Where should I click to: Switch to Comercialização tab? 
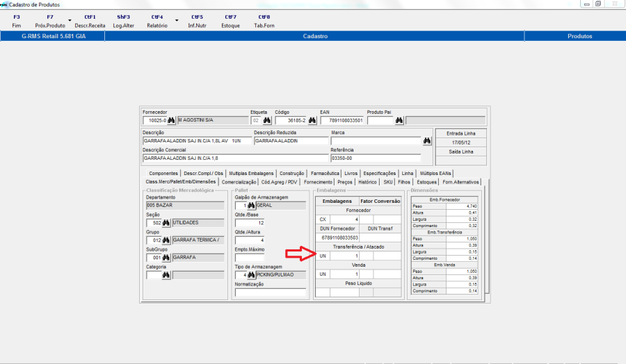click(239, 182)
